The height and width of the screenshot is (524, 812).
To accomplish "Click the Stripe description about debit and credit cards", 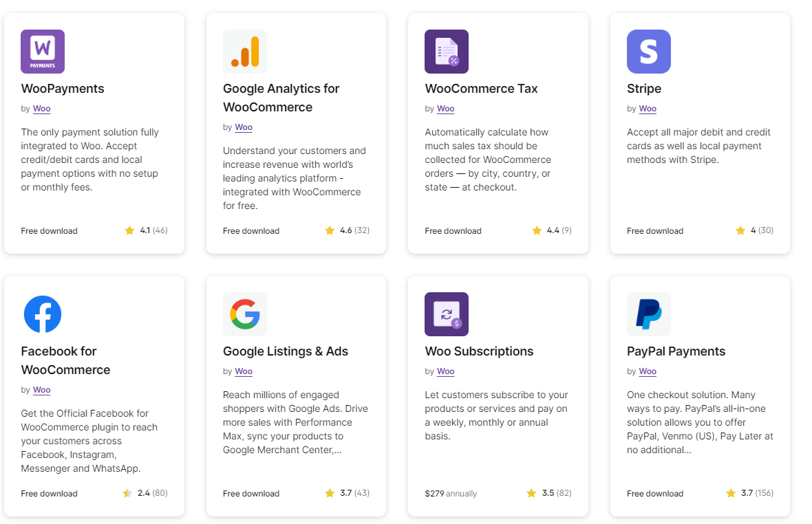I will click(698, 146).
